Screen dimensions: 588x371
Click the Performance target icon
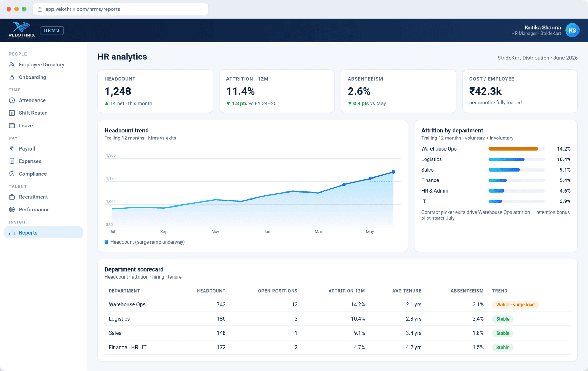pyautogui.click(x=12, y=210)
